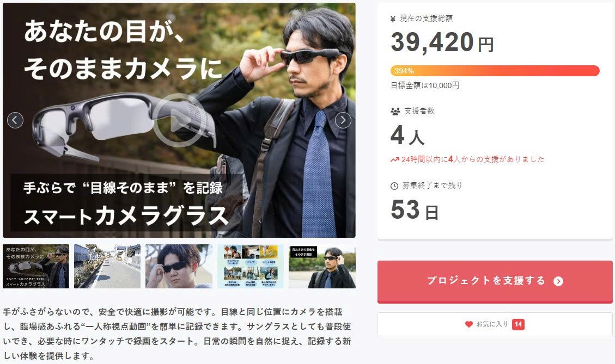The image size is (615, 364).
Task: Add project to お気に入り favorites
Action: pos(495,324)
